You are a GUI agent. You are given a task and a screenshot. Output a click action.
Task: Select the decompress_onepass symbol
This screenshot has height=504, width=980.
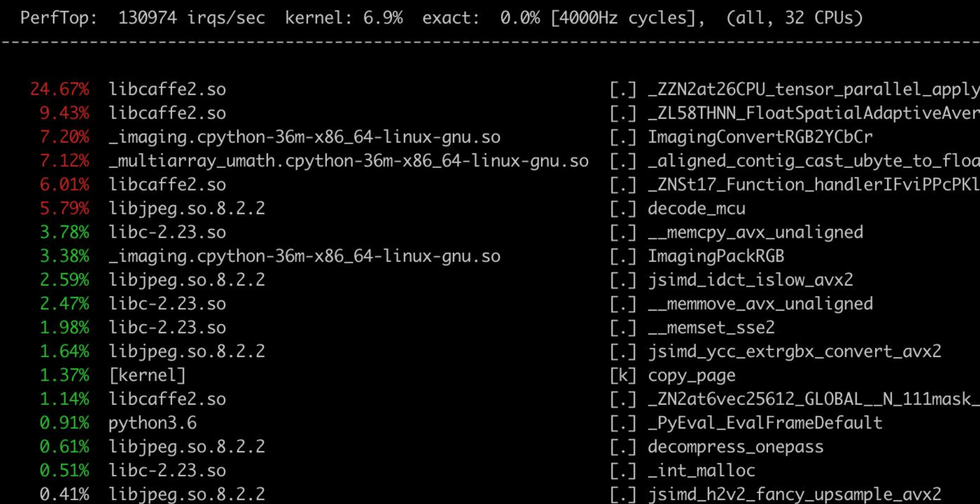(x=735, y=447)
